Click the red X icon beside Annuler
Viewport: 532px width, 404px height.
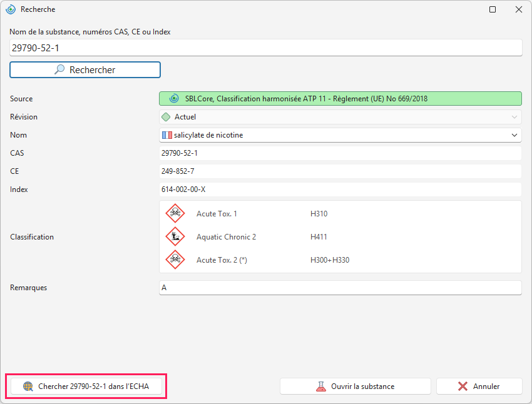(x=463, y=386)
